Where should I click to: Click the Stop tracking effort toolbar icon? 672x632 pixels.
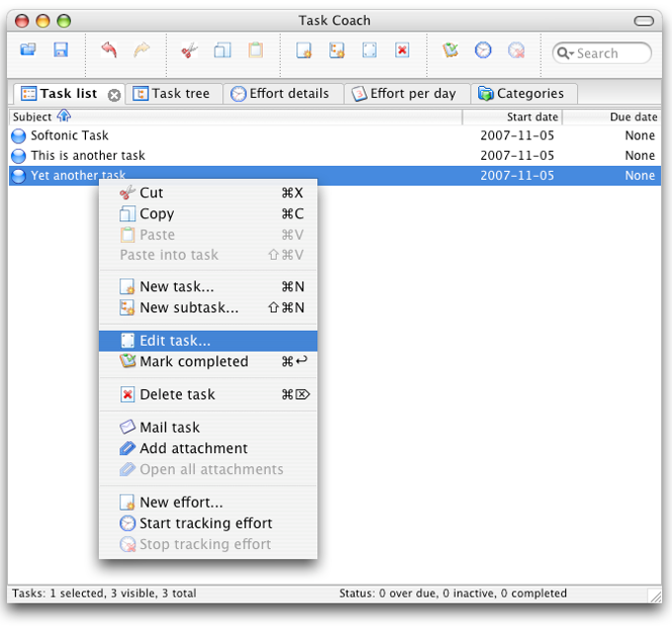pyautogui.click(x=516, y=50)
